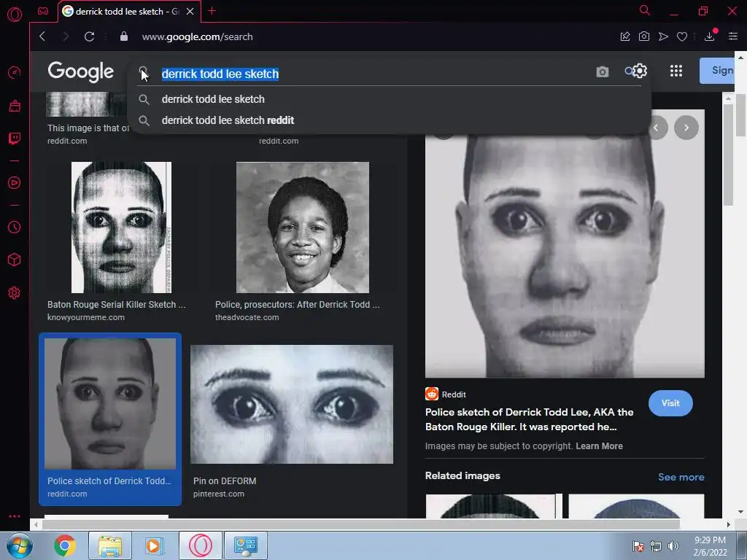
Task: Open GX Control speedometer in sidebar
Action: [15, 72]
